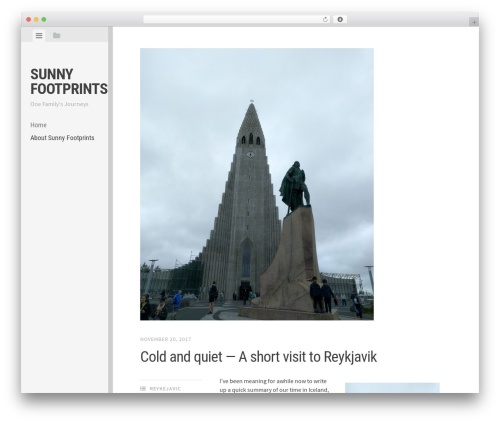This screenshot has height=423, width=500.
Task: Select the Reykjavik category tag link
Action: pos(165,389)
